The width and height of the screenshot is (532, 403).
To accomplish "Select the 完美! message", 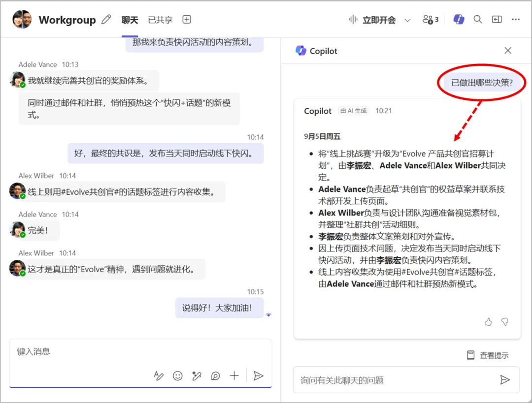I will tap(39, 230).
